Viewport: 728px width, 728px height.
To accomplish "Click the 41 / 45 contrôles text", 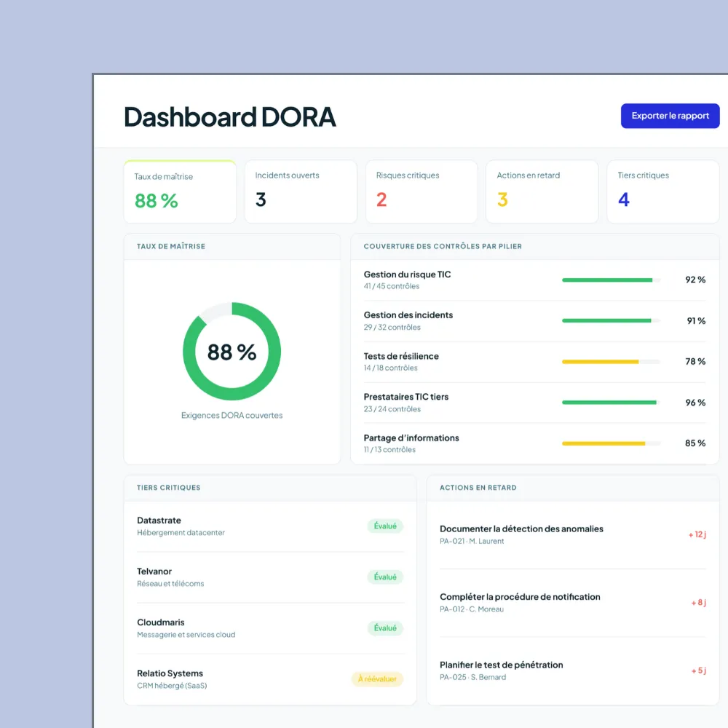I will [x=392, y=286].
